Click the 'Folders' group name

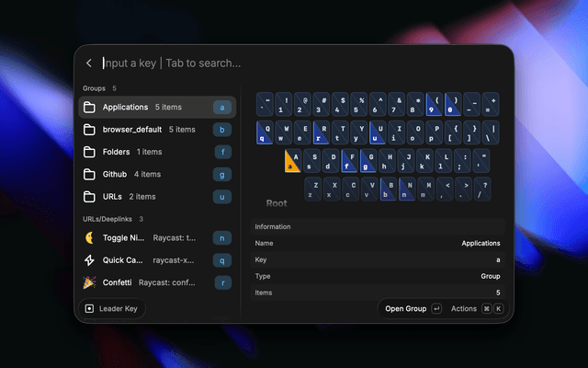[x=117, y=152]
